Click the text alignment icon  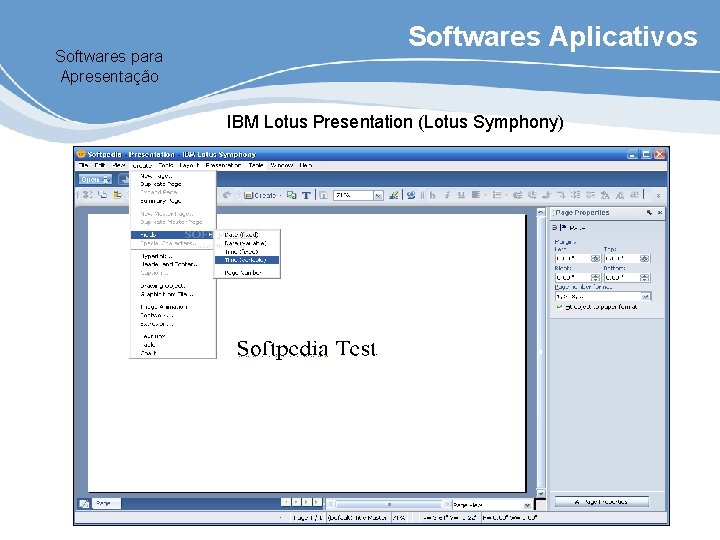click(476, 195)
